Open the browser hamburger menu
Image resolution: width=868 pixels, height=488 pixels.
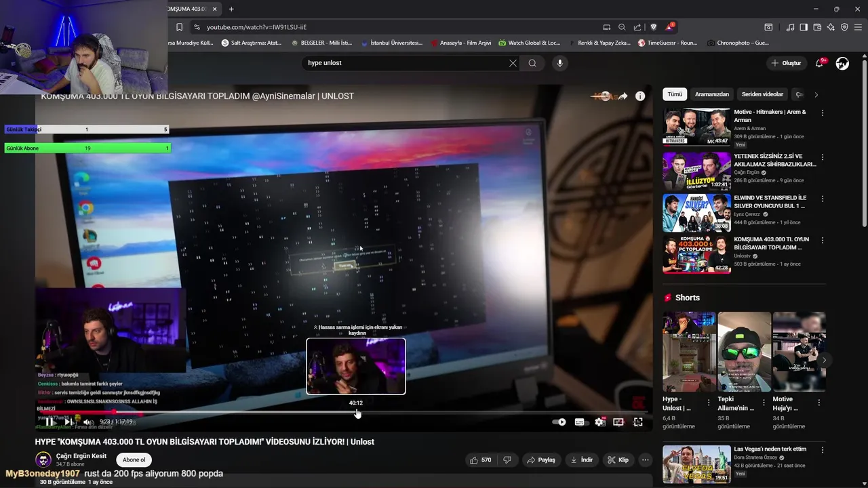pyautogui.click(x=858, y=27)
